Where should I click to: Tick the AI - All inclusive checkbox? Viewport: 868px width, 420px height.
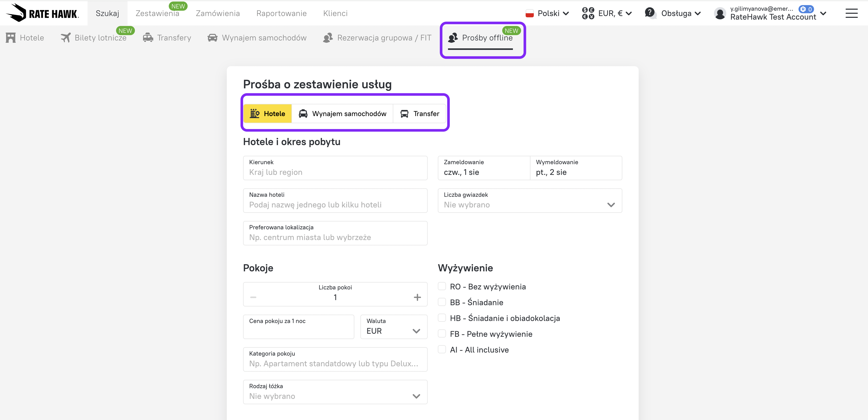[442, 349]
